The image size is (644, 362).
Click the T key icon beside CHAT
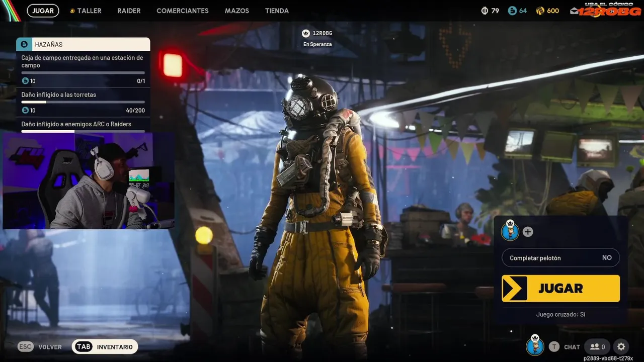554,346
